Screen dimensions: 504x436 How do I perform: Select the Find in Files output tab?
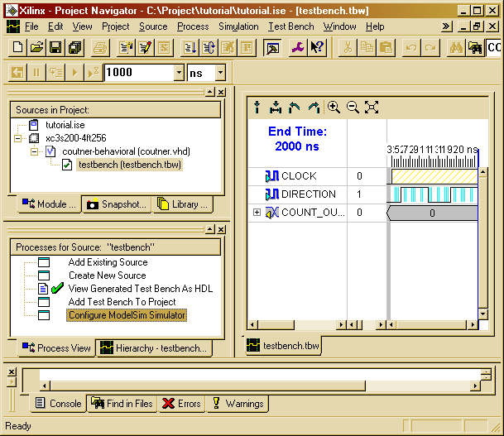pos(122,404)
